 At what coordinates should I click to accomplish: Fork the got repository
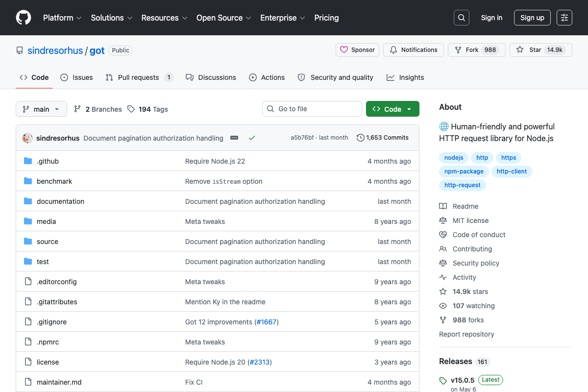(476, 50)
